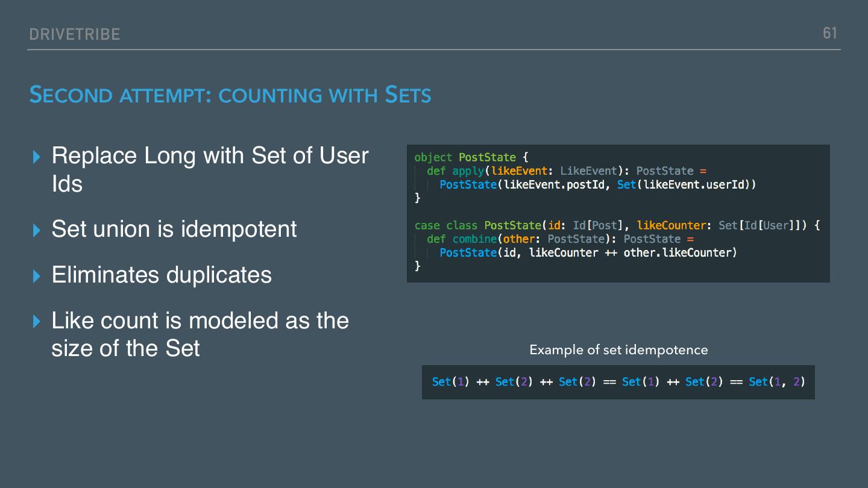Select the "Eliminates duplicates" bullet text

tap(162, 275)
